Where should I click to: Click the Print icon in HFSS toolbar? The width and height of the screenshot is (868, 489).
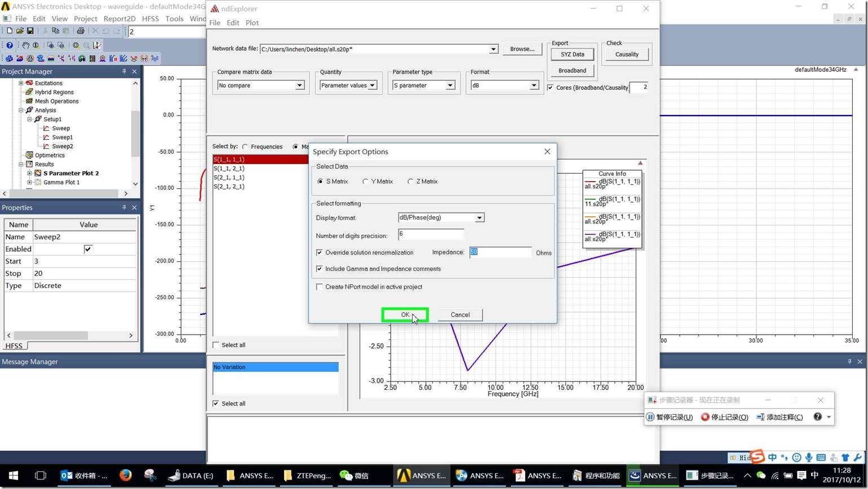tap(80, 31)
